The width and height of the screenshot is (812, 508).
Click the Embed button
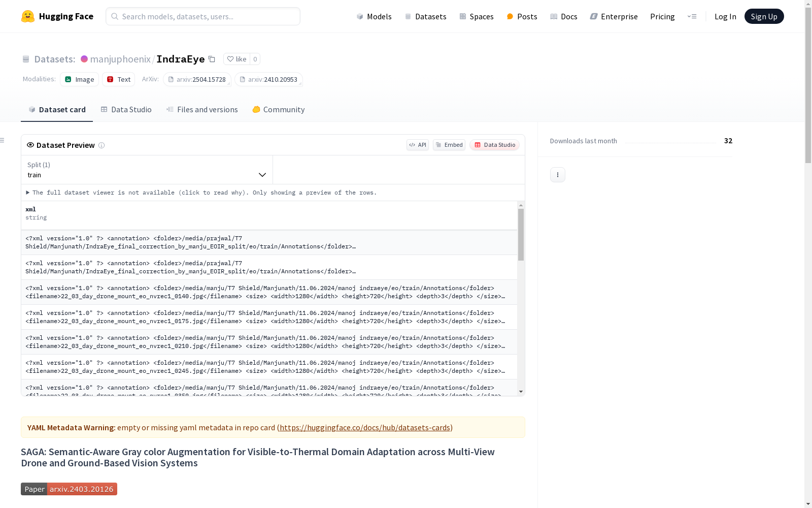coord(449,145)
